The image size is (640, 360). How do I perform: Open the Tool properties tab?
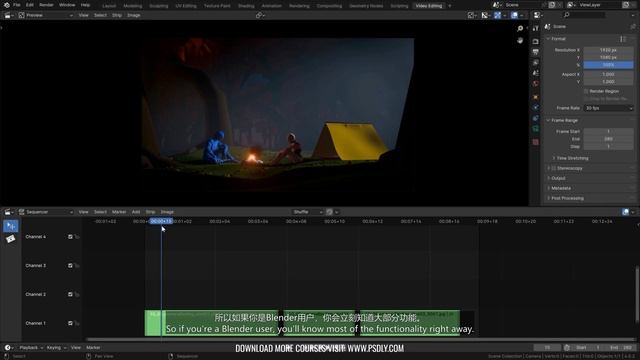(536, 29)
